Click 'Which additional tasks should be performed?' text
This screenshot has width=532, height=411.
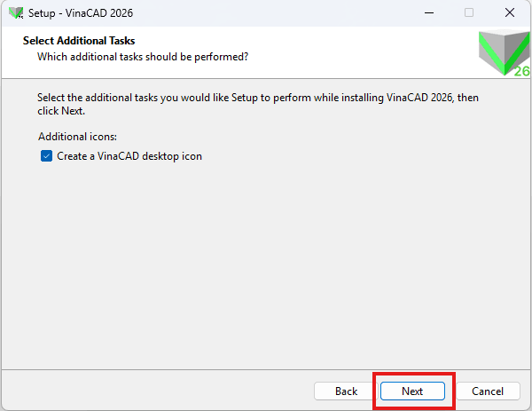(143, 57)
